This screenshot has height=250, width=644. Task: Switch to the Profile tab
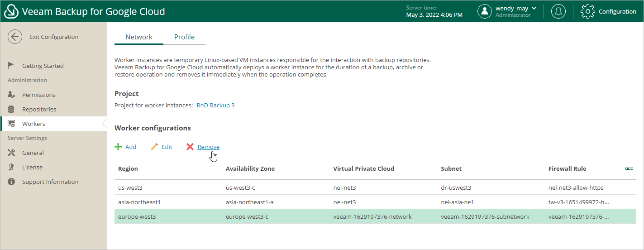click(185, 37)
